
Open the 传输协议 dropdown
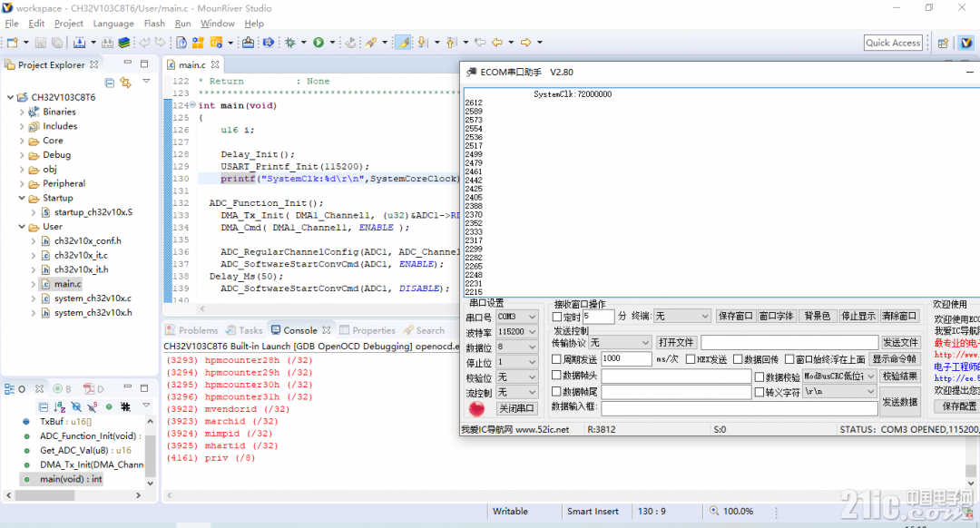click(x=620, y=342)
